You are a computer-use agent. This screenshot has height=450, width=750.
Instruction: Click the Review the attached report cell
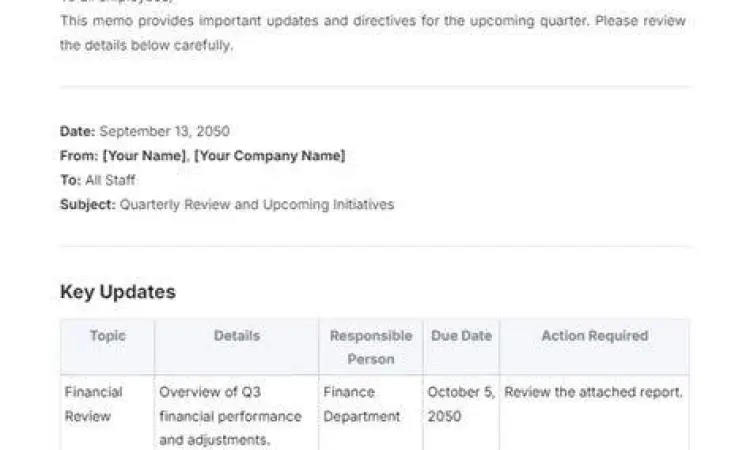point(593,393)
